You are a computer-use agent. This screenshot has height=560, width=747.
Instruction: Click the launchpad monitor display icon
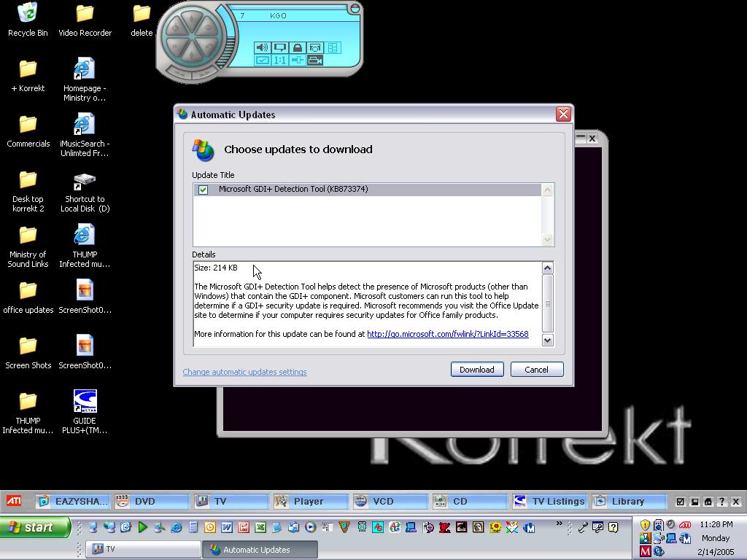tap(694, 502)
